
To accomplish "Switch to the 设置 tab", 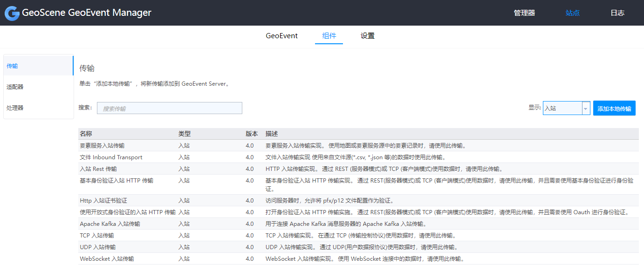I will 367,35.
